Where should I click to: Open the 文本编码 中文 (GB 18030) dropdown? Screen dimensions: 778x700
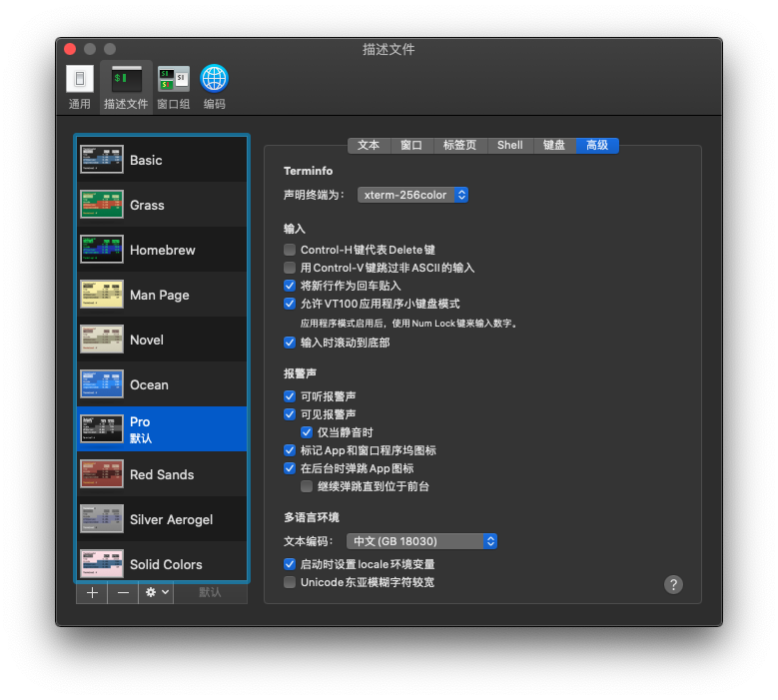(x=420, y=541)
